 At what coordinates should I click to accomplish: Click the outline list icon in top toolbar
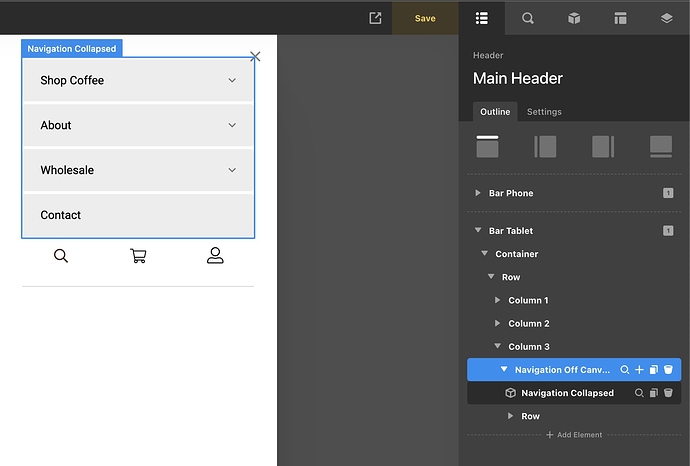(x=482, y=18)
